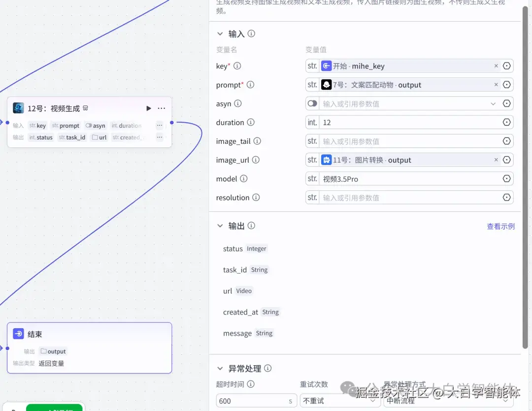The image size is (532, 411).
Task: Remove the mihe_key reference with the × icon
Action: tap(496, 66)
